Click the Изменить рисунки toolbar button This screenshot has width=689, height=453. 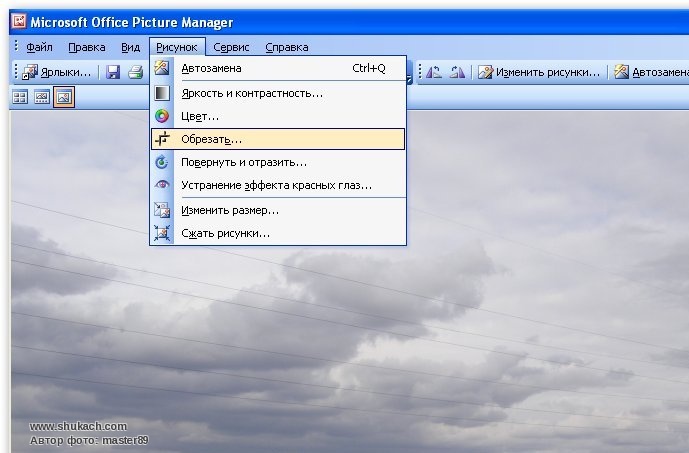coord(539,72)
